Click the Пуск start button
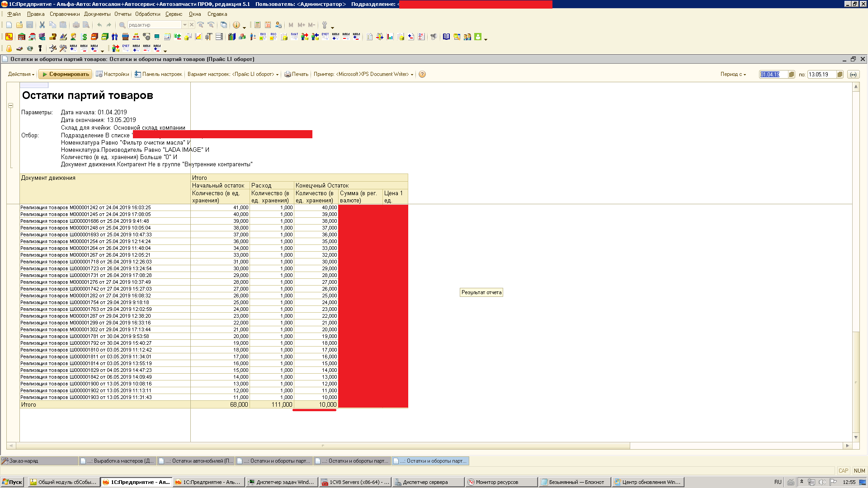Viewport: 868px width, 488px height. 12,482
